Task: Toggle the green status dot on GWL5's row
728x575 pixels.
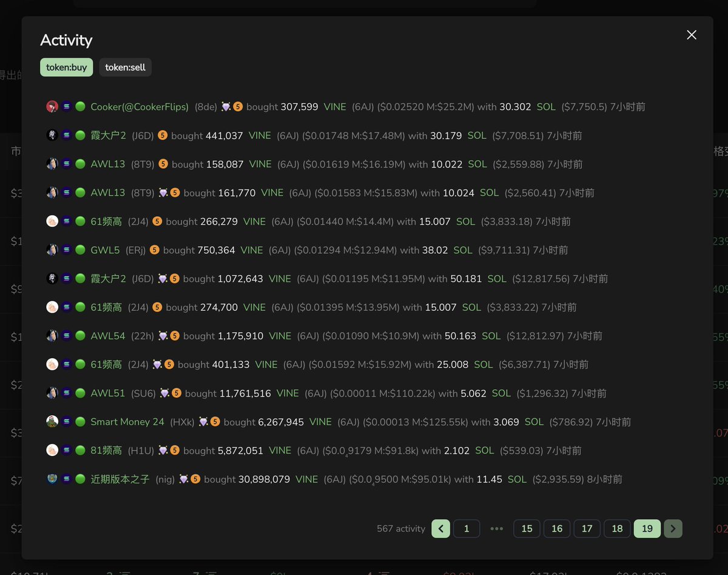Action: 79,250
